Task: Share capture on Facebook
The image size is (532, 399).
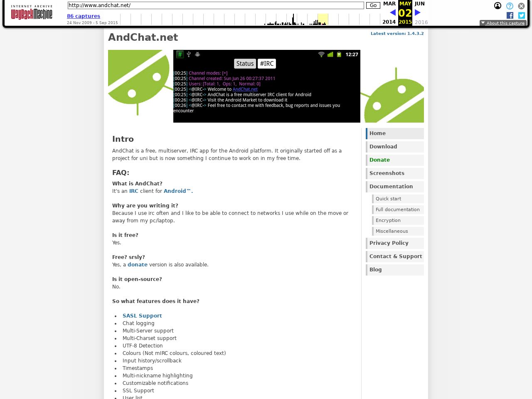Action: click(510, 15)
